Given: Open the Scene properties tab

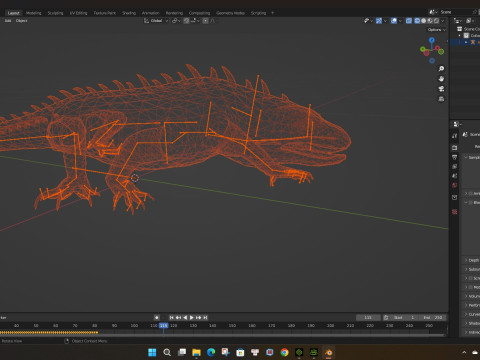Looking at the screenshot, I should (455, 176).
